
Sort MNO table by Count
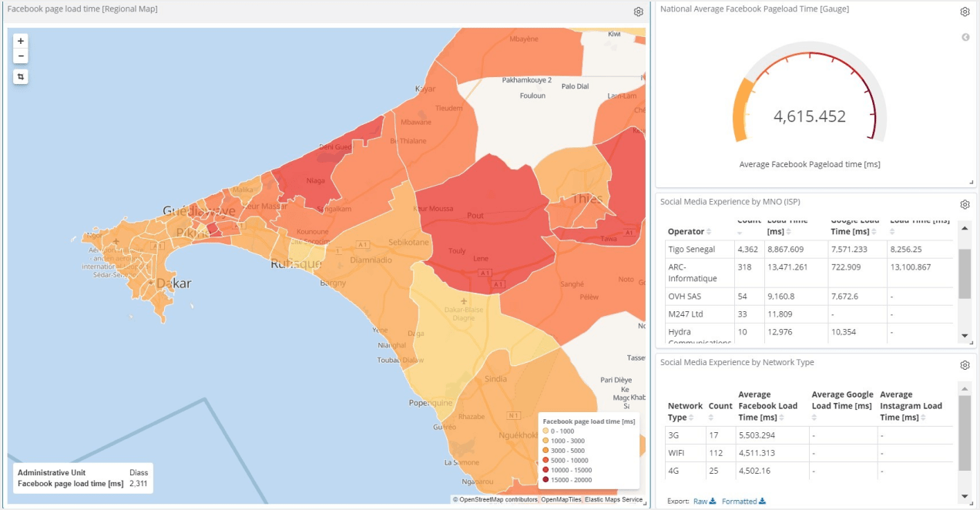click(x=740, y=232)
